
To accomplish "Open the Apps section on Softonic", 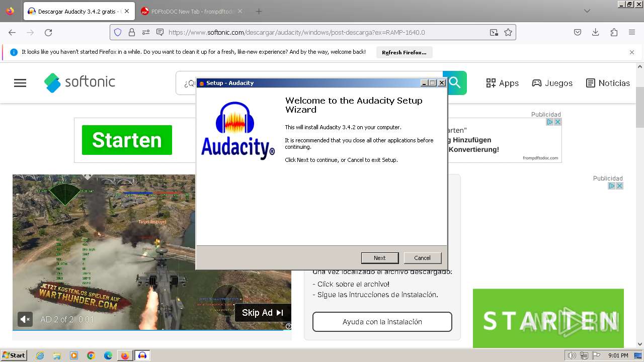I will 503,83.
